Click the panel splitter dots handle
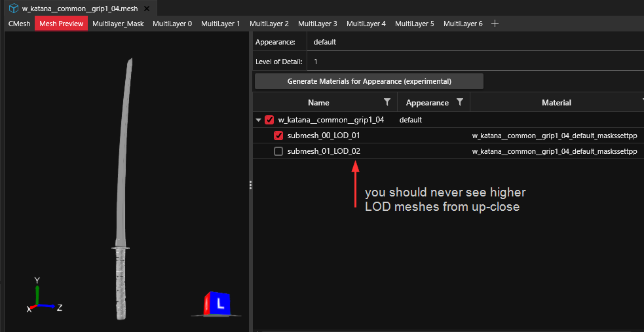The height and width of the screenshot is (332, 644). coord(250,185)
